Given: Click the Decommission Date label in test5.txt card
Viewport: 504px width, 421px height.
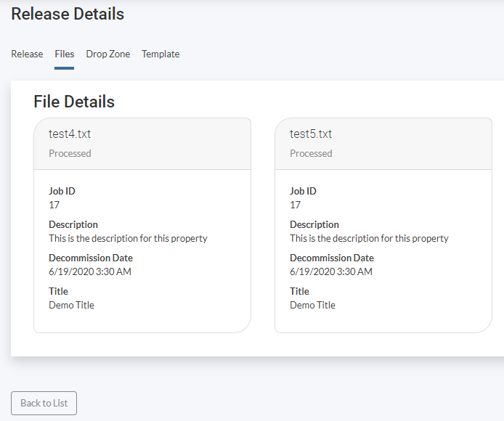Looking at the screenshot, I should pyautogui.click(x=332, y=258).
